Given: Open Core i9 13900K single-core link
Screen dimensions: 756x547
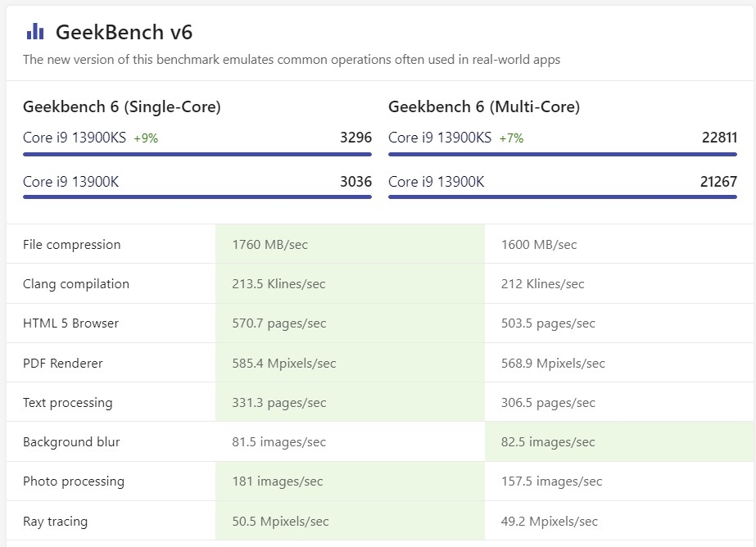Looking at the screenshot, I should point(71,182).
